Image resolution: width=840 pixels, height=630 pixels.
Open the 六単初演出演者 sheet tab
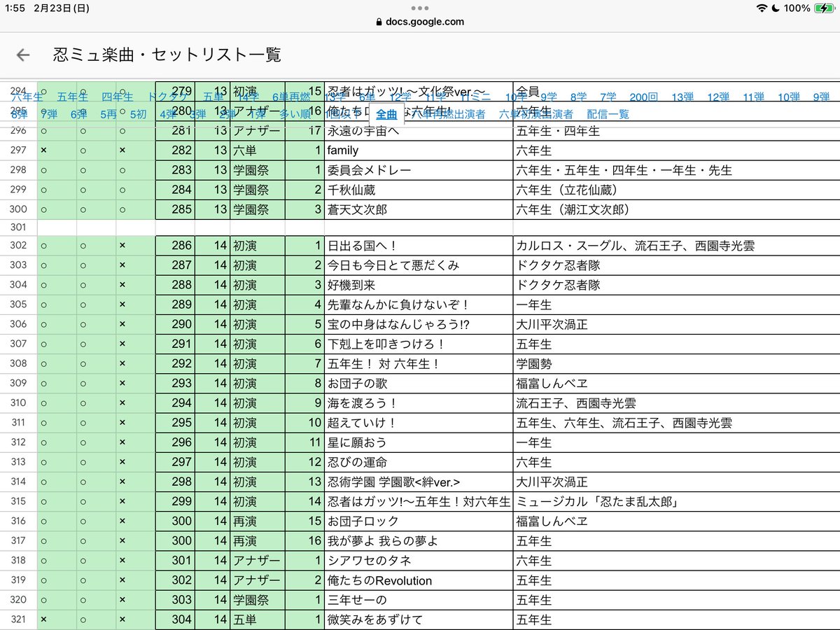click(536, 114)
